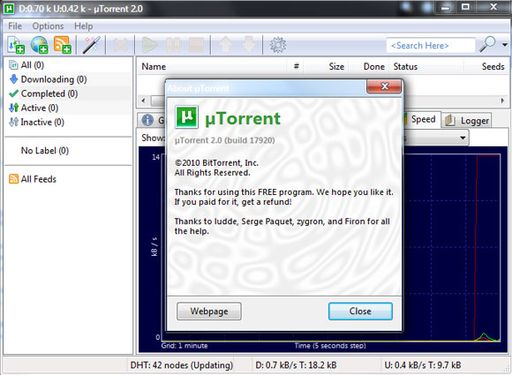Sort by Seeds column header
The width and height of the screenshot is (512, 375).
click(x=493, y=67)
